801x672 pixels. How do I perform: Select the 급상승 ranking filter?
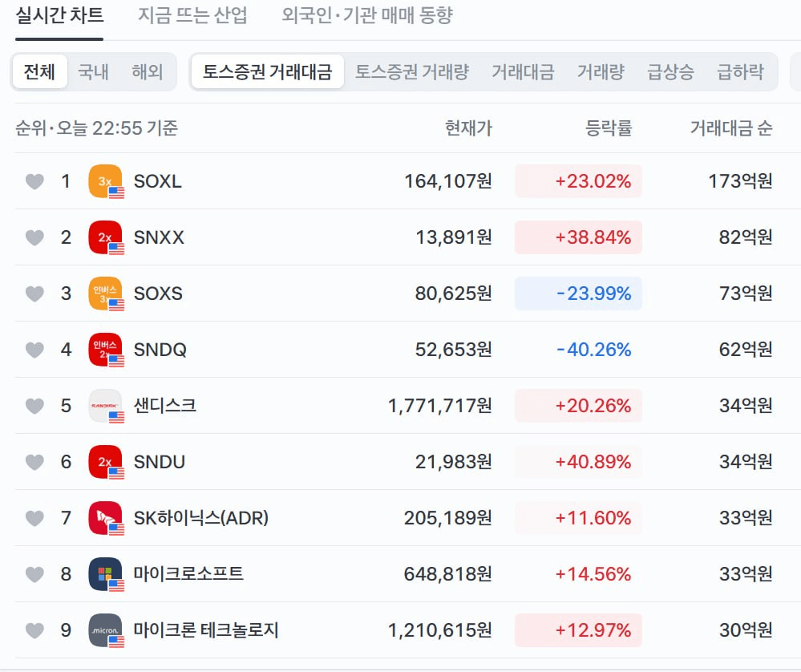pos(670,71)
